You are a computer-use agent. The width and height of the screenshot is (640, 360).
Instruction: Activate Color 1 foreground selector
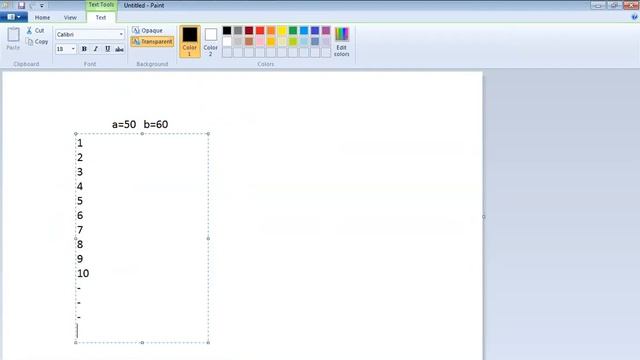click(190, 41)
